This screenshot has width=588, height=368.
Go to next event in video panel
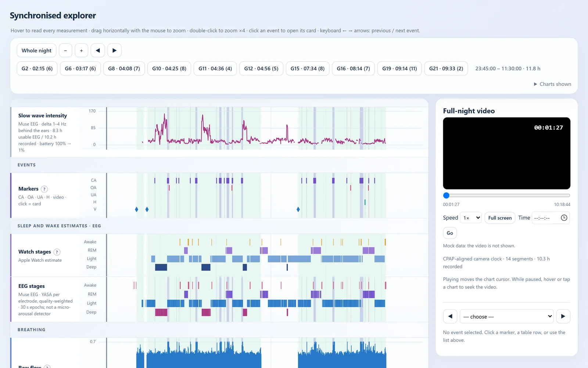click(x=563, y=316)
